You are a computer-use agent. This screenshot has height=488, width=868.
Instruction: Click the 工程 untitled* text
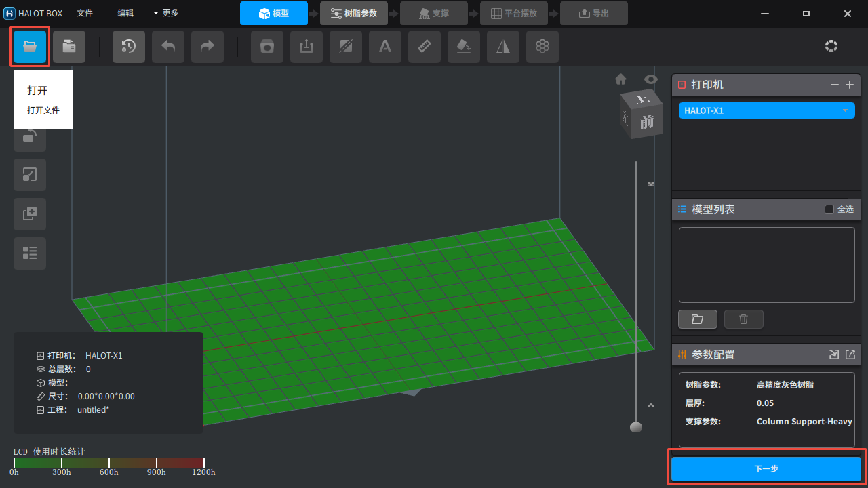(x=94, y=410)
